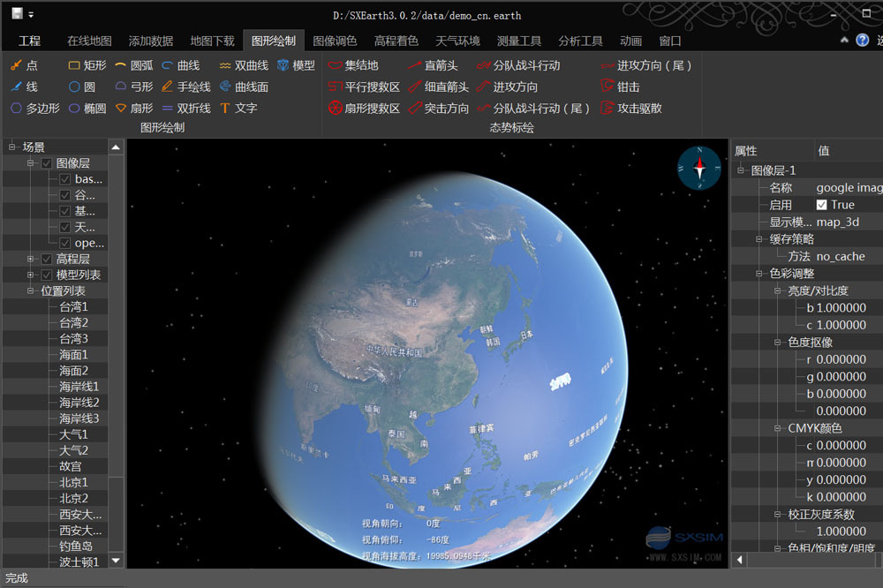The height and width of the screenshot is (588, 883).
Task: Open the 天气环境 ribbon tab
Action: 458,40
